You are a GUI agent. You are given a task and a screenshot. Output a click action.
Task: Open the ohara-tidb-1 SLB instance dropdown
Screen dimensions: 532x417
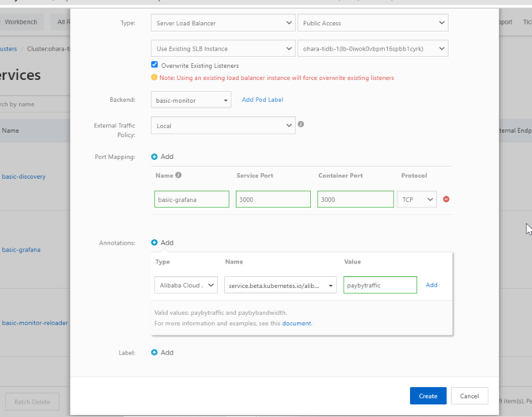tap(372, 48)
